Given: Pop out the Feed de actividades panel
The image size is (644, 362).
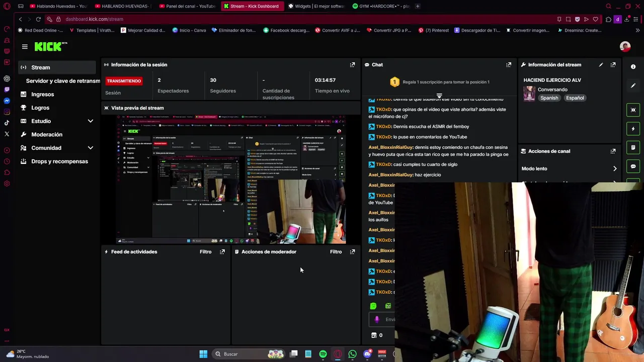Looking at the screenshot, I should [x=222, y=252].
